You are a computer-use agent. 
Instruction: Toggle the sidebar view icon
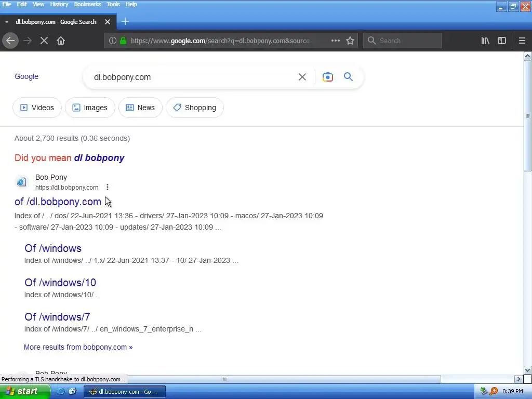(x=502, y=41)
